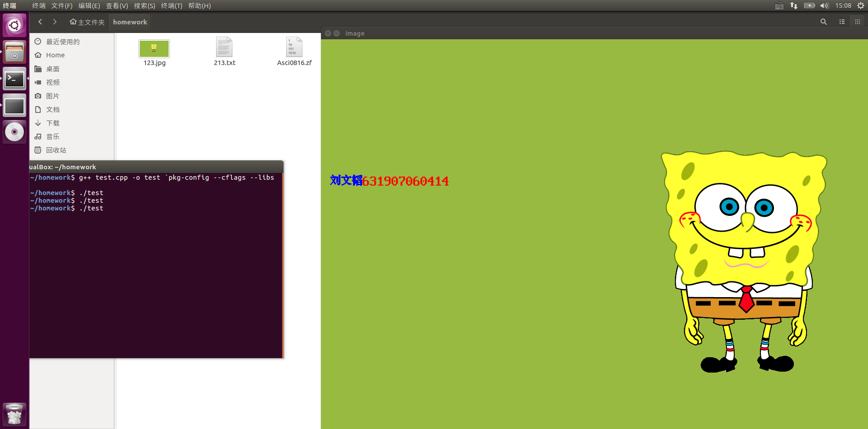This screenshot has height=429, width=868.
Task: Go forward in file manager history
Action: click(55, 22)
